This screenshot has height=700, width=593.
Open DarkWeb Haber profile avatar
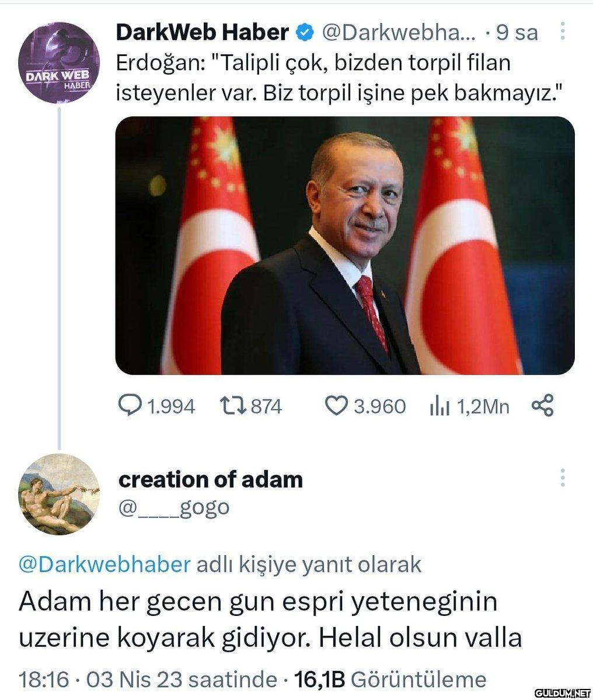tap(59, 62)
